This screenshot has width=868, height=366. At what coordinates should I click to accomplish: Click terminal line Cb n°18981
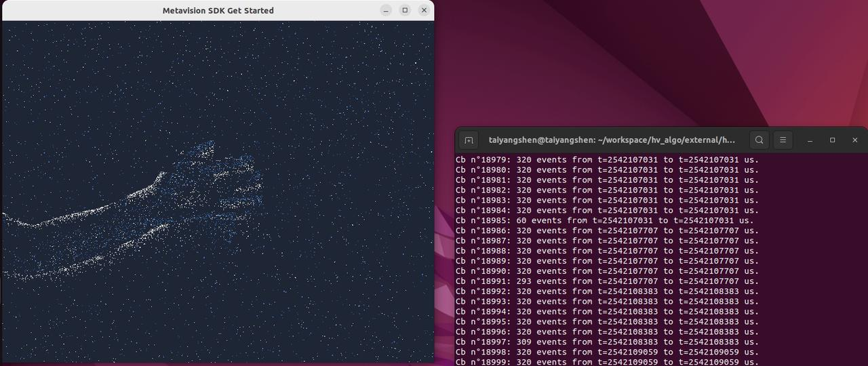pos(607,180)
